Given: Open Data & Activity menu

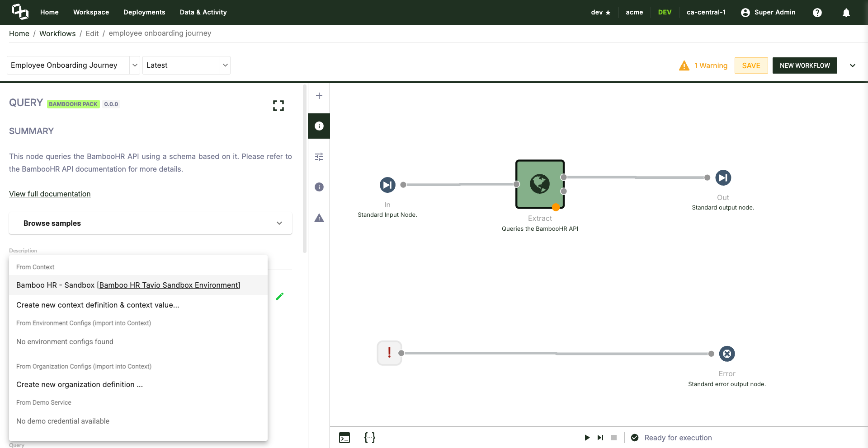Looking at the screenshot, I should 203,12.
